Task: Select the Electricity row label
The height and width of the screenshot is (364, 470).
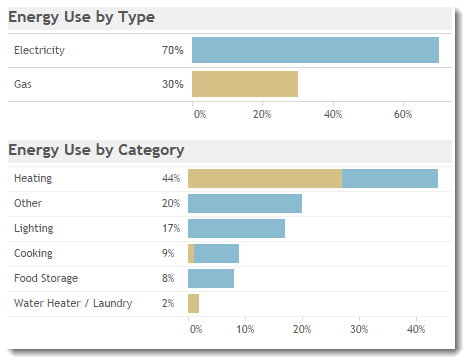Action: point(39,50)
